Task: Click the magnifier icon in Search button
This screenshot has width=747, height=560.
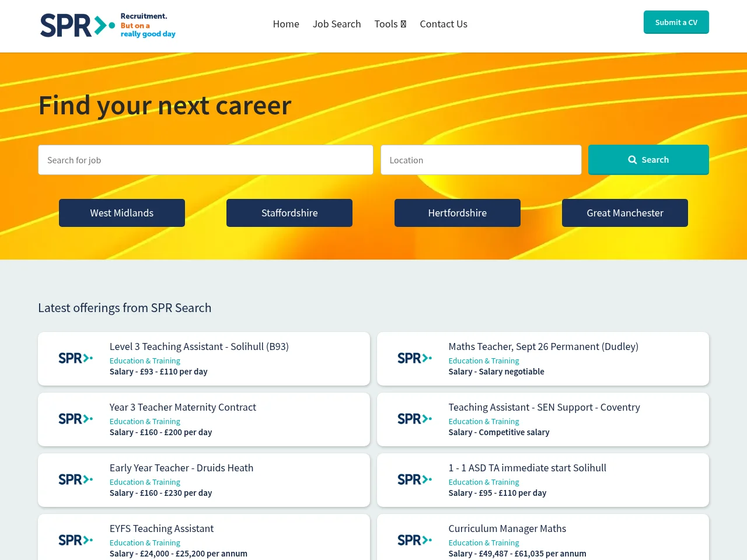Action: click(632, 160)
